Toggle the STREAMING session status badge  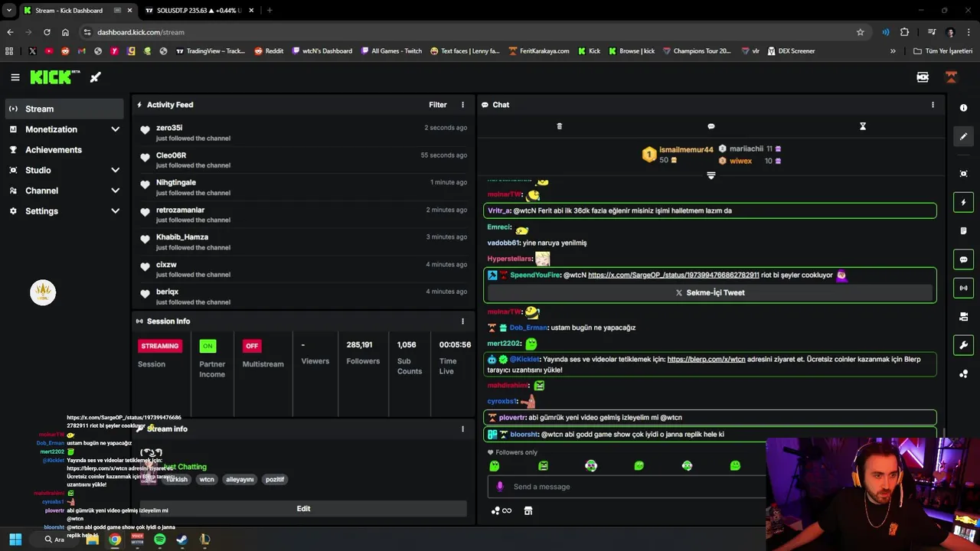click(x=160, y=346)
